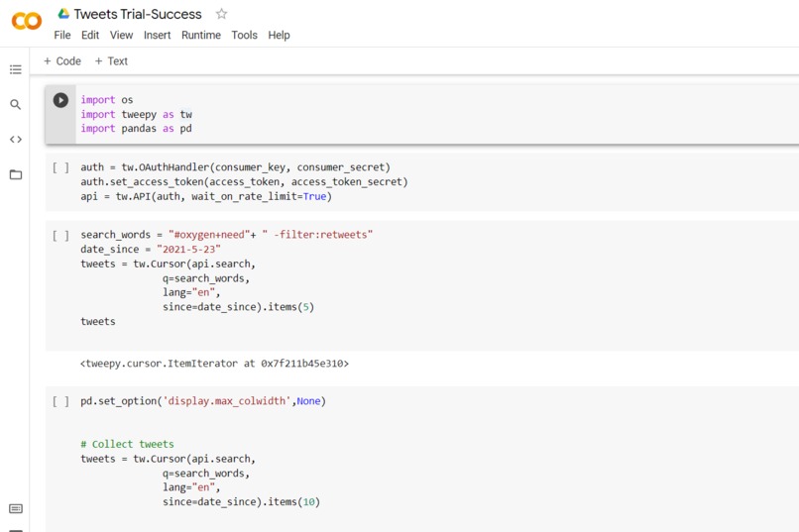Open the code snippets sidebar icon
This screenshot has width=799, height=532.
point(16,140)
